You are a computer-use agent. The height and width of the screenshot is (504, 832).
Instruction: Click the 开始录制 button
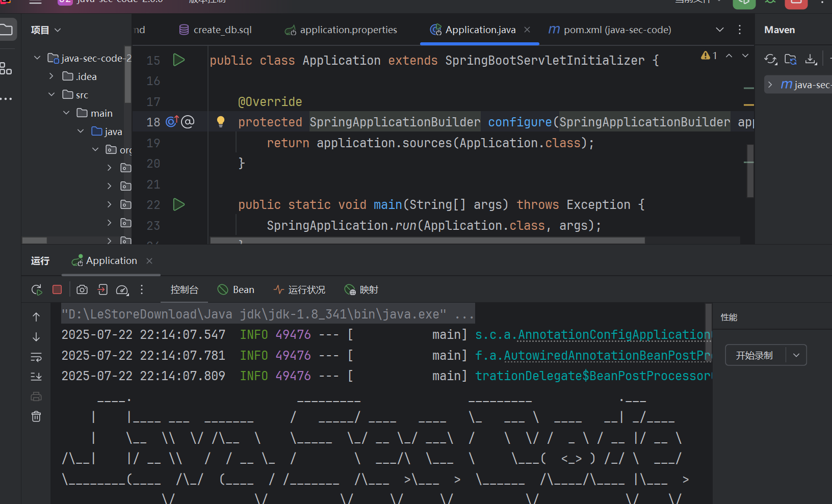click(x=755, y=355)
